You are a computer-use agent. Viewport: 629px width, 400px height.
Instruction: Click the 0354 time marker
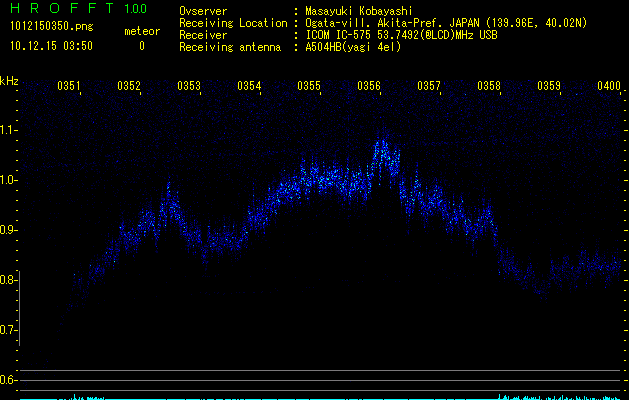(x=249, y=85)
